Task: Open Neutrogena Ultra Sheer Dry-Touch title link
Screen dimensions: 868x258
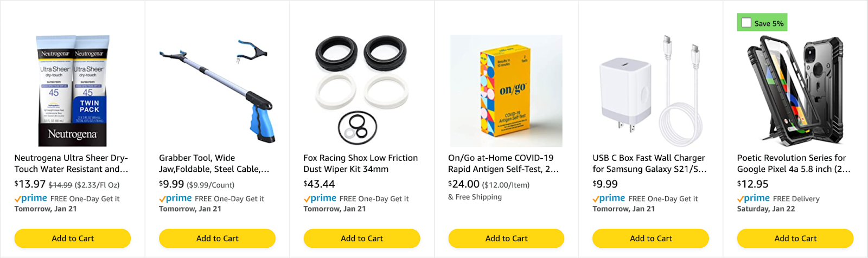Action: [71, 163]
